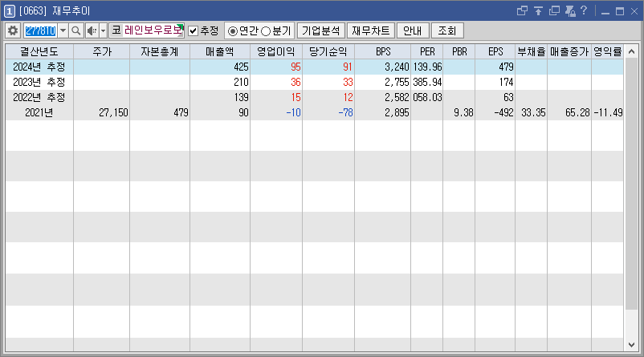Click the magnifier stock search icon
Screen dimensions: 644x357
[76, 30]
